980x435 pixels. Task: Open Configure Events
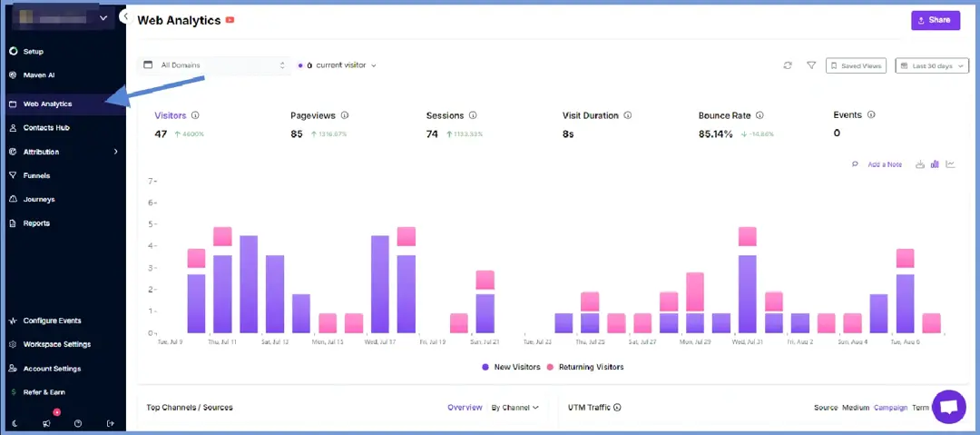(x=52, y=321)
